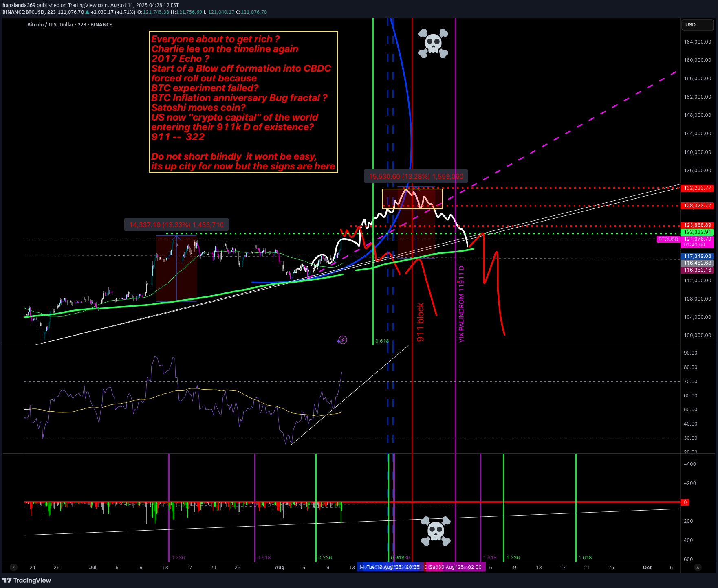Click the 30.00 RSI axis label
Screen dimensions: 718x588
coord(690,438)
